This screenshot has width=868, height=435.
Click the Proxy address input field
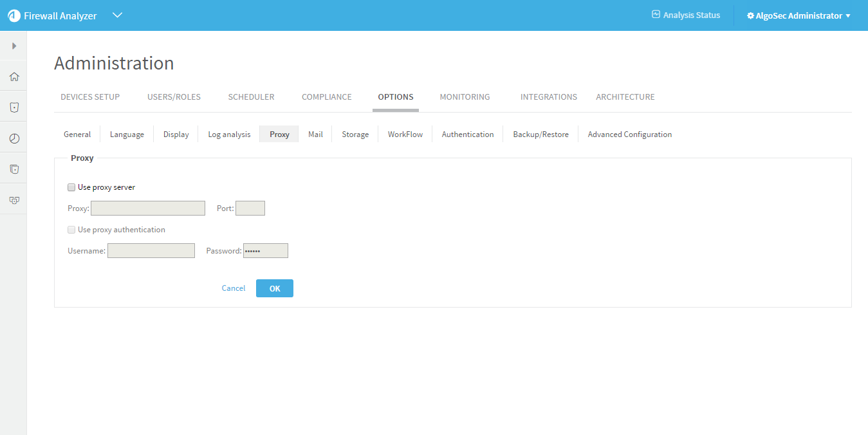click(x=148, y=208)
